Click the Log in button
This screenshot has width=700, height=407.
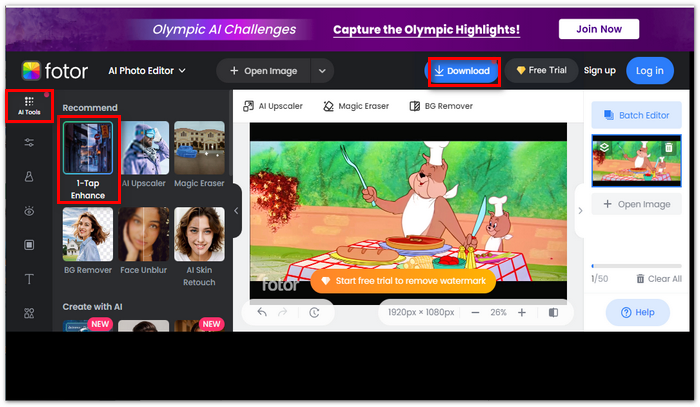650,71
